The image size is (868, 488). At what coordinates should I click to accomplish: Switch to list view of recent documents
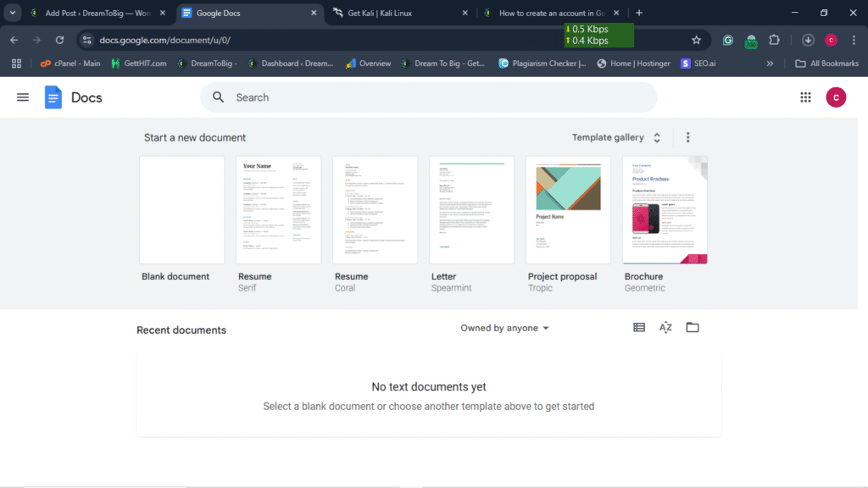coord(639,328)
